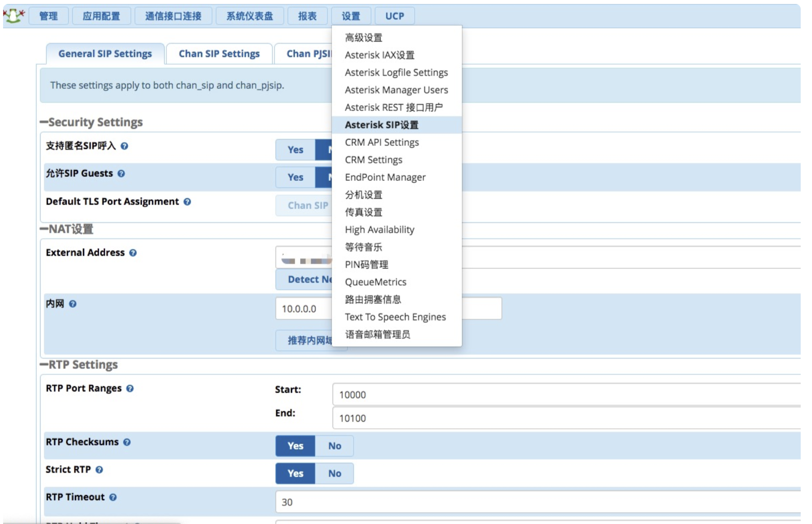
Task: Switch to General SIP Settings tab
Action: [105, 53]
